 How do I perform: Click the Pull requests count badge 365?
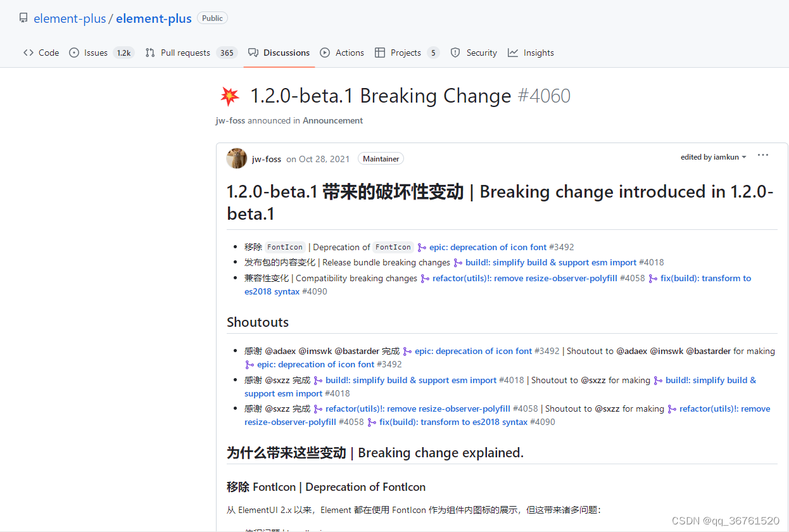227,53
